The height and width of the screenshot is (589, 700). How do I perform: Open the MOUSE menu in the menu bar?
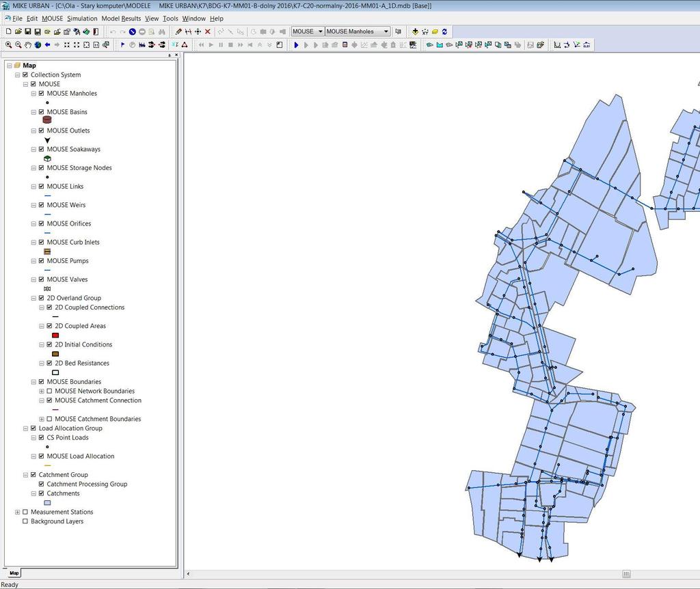(x=52, y=18)
